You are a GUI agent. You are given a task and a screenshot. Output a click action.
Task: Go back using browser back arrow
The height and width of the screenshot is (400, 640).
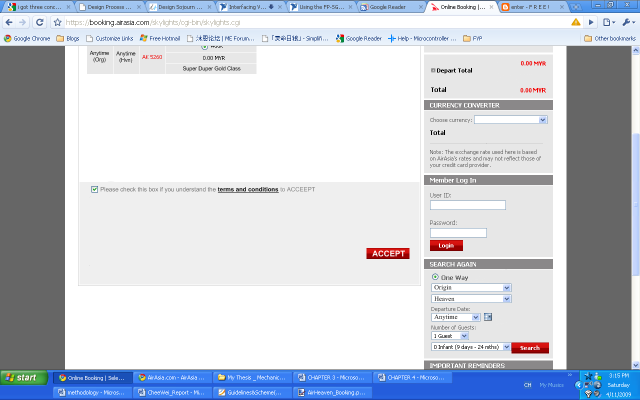click(9, 22)
